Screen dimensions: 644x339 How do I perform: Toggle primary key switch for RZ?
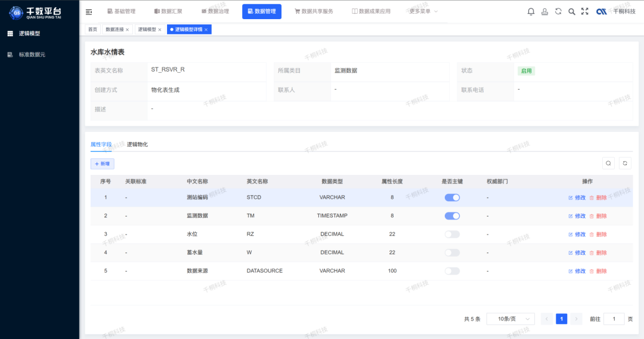pyautogui.click(x=452, y=234)
